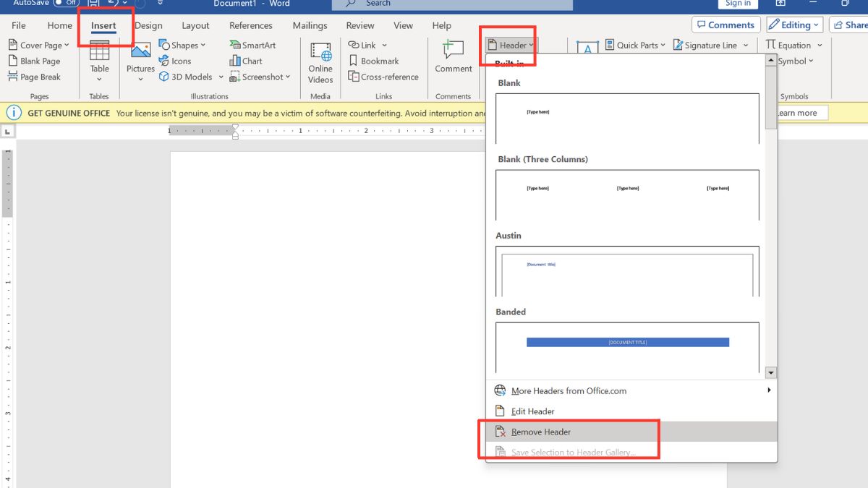
Task: Insert a Cross-reference
Action: coord(383,77)
